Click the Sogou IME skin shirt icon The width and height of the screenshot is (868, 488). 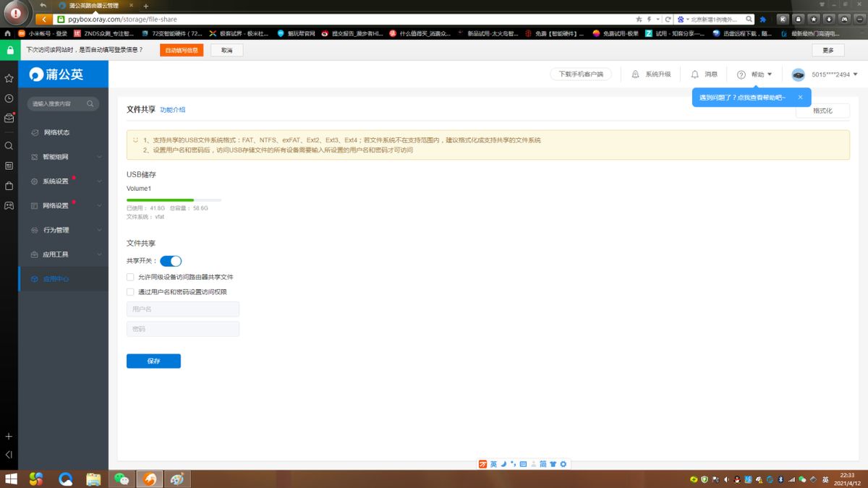pos(553,463)
